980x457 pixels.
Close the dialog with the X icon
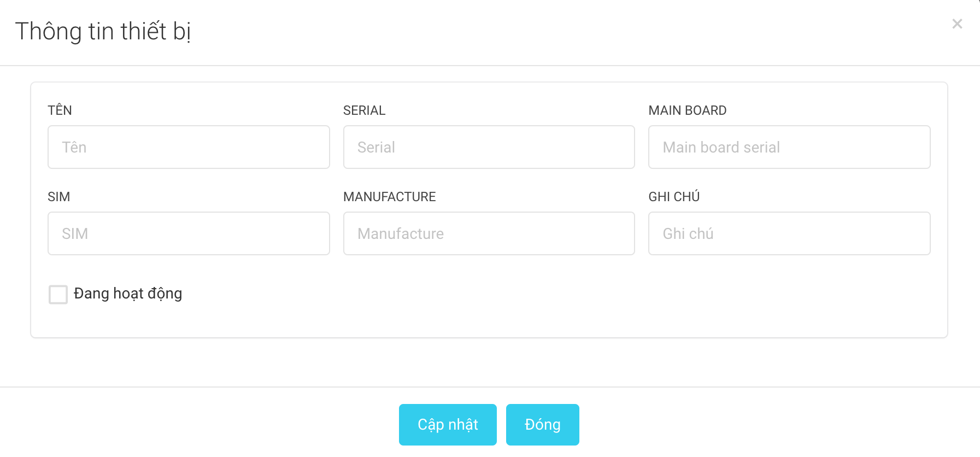957,24
